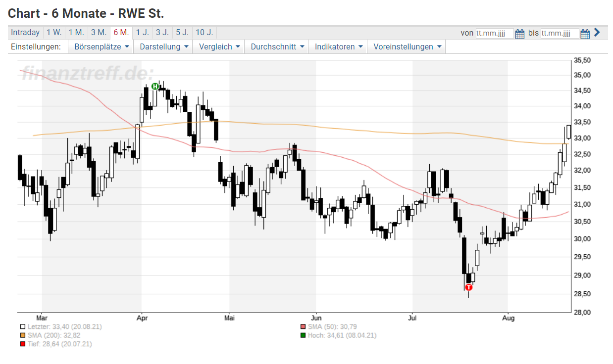Click the 'Aug' month label on the x-axis
The image size is (613, 364).
508,318
